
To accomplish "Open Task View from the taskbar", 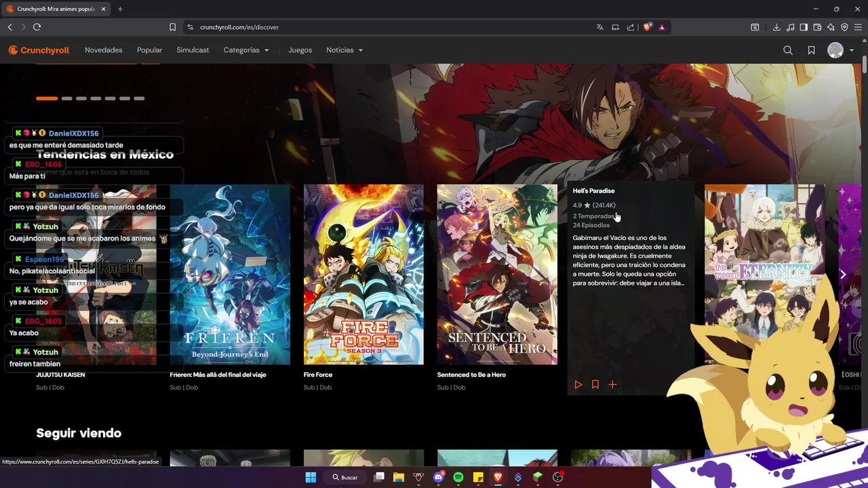I will (x=379, y=477).
